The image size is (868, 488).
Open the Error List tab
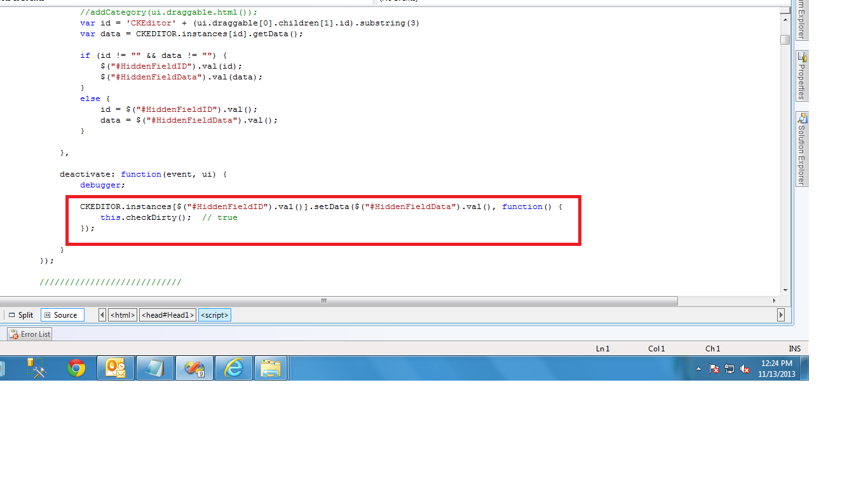30,334
